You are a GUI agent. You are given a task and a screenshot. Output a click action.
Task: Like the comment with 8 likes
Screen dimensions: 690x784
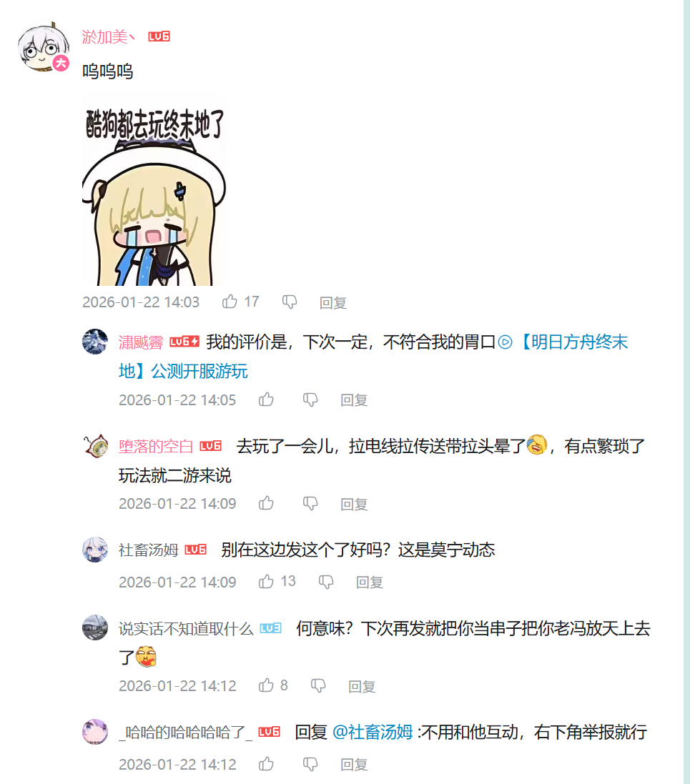[266, 685]
